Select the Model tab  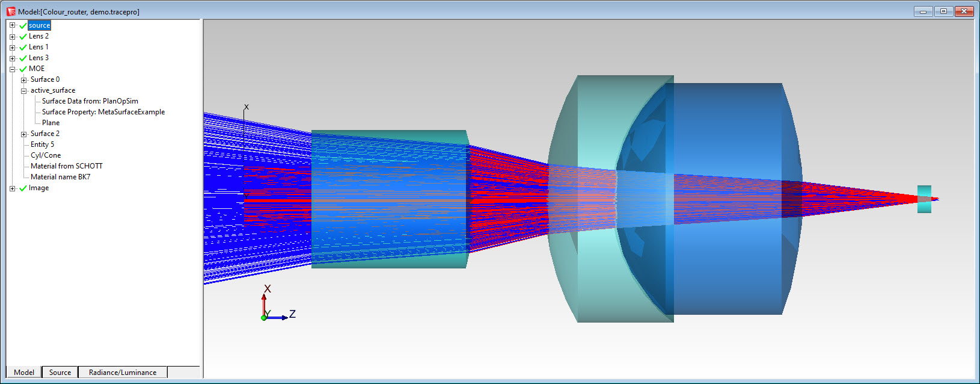pos(24,373)
